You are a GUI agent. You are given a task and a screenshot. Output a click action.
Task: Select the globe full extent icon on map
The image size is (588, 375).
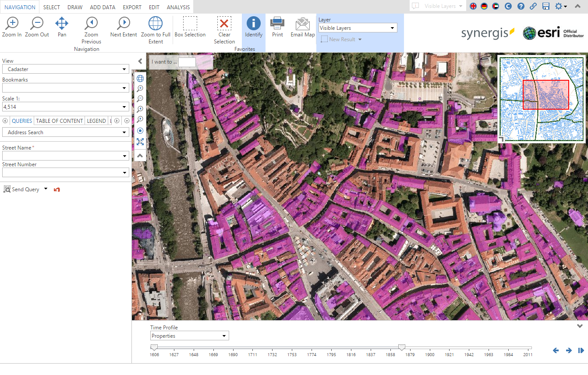[x=140, y=78]
